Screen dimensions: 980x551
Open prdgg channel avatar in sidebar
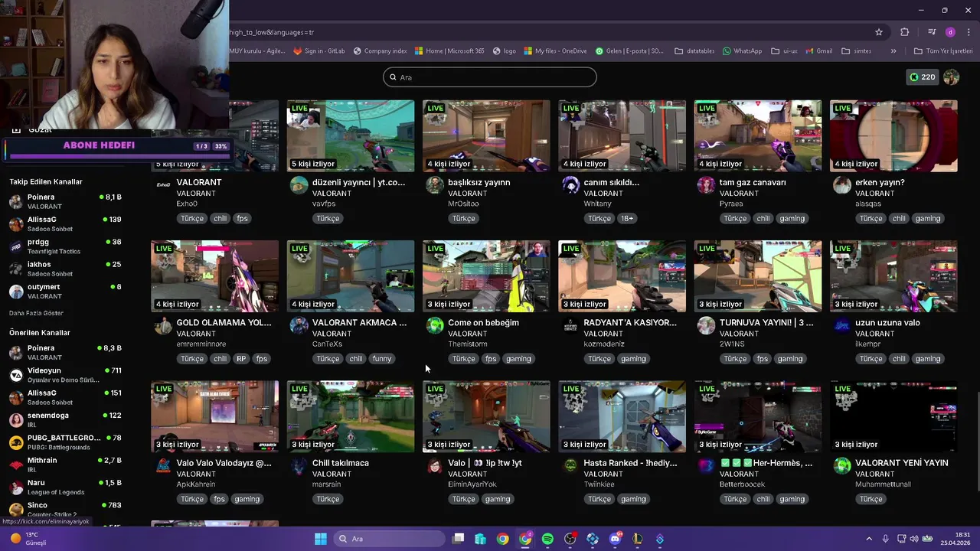16,246
